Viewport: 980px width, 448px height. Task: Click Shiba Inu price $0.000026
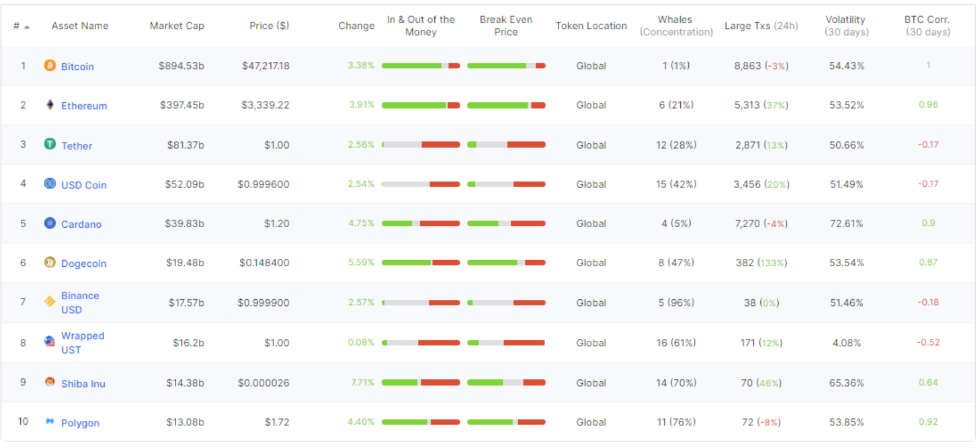(264, 383)
